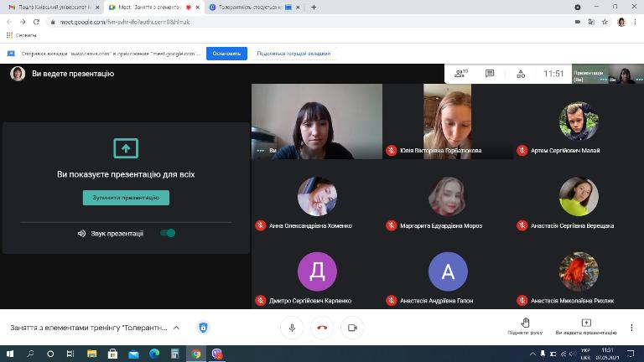This screenshot has width=644, height=362.
Task: Click mute indicator for Анна Олександрівна Хоменко
Action: (x=261, y=225)
